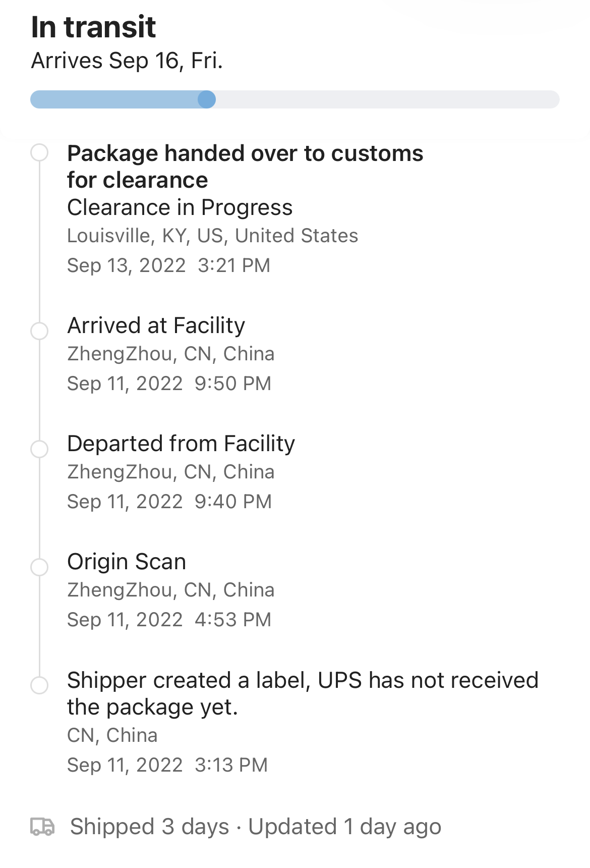Tap the Sep 13, 2022 3:21 PM timestamp

(168, 265)
